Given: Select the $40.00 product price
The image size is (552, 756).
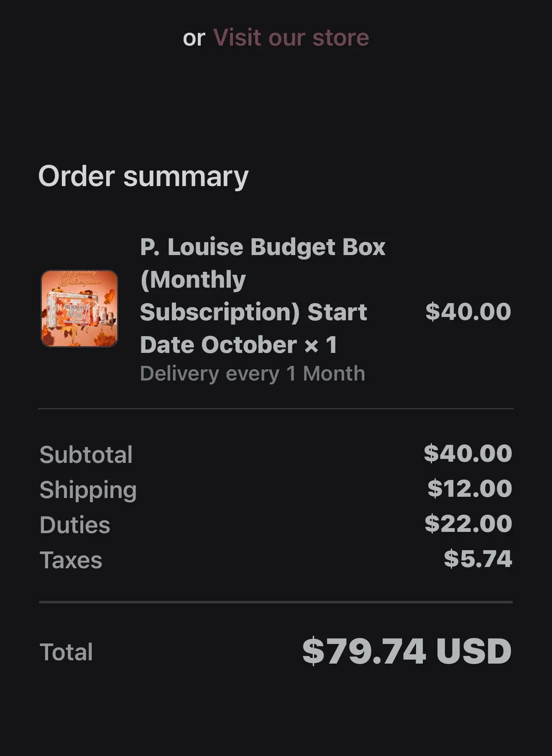Looking at the screenshot, I should 469,311.
